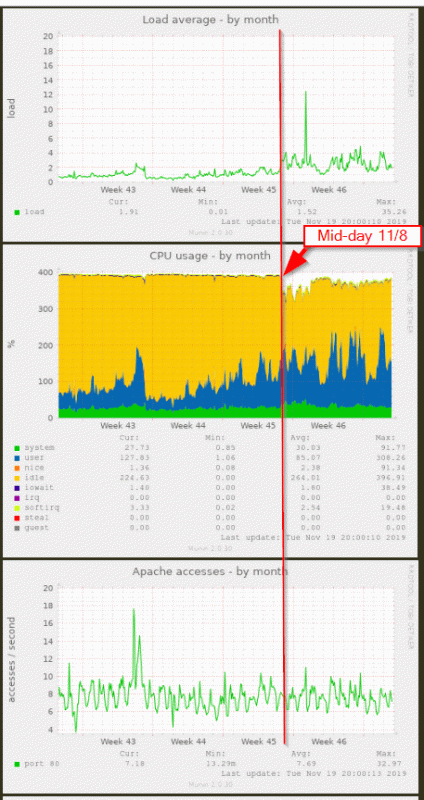The height and width of the screenshot is (800, 424).
Task: Click the 'idle' legend label
Action: coord(34,478)
